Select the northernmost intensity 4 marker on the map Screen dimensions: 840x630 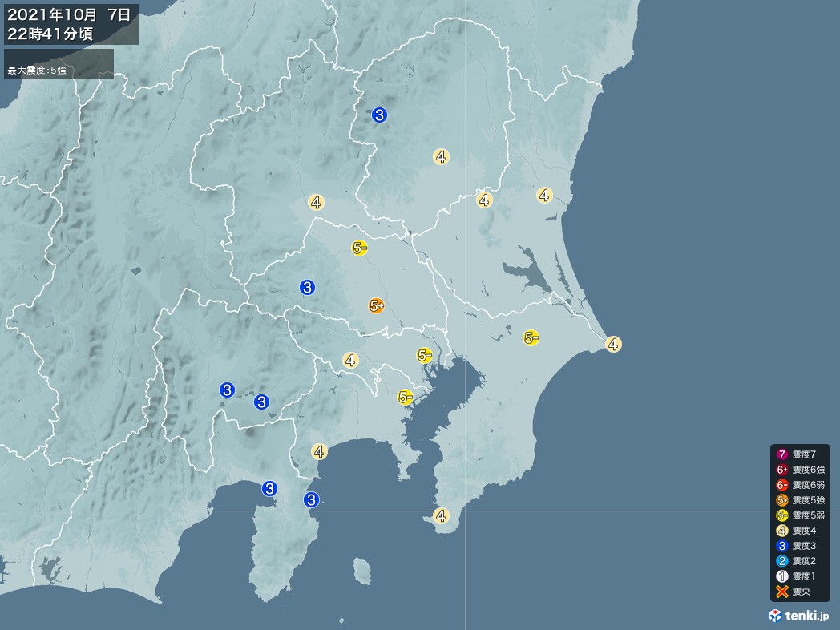tap(441, 157)
